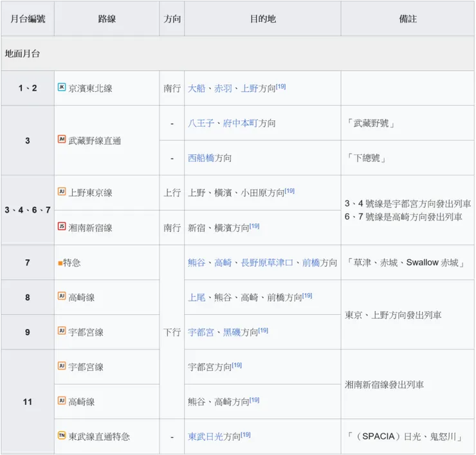Click the JM icon beside 武藏野線直通
This screenshot has width=476, height=455.
pyautogui.click(x=62, y=139)
